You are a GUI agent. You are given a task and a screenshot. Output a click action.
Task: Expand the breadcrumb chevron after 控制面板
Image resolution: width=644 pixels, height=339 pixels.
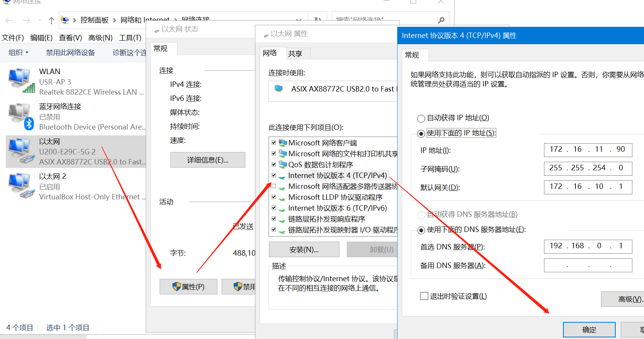coord(115,20)
